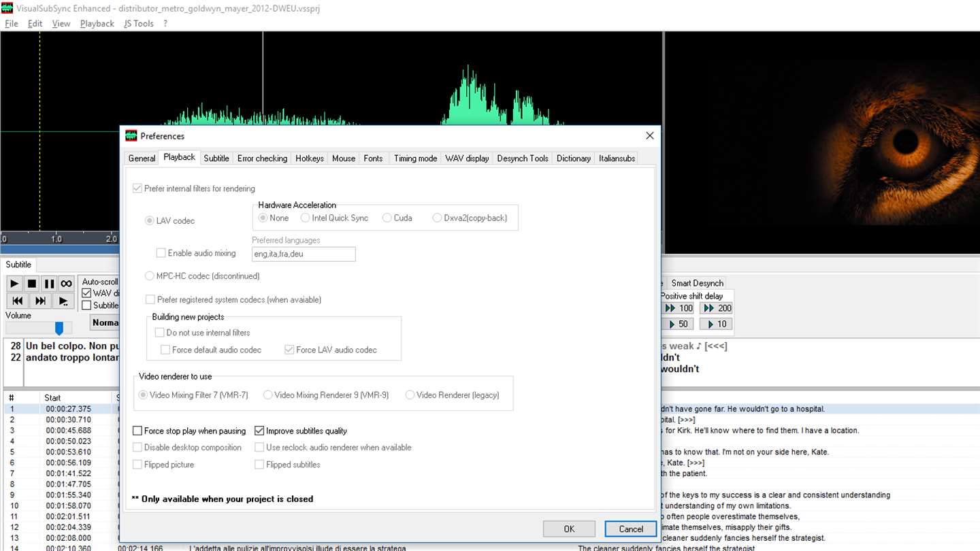Jump to the next subtitle
Viewport: 980px width, 551px height.
coord(40,301)
